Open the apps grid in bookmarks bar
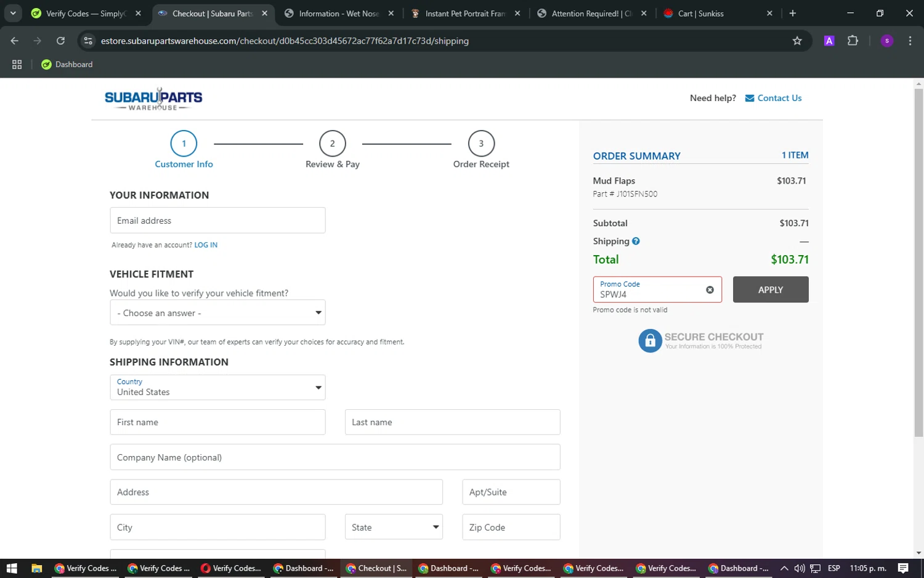The height and width of the screenshot is (578, 924). click(x=17, y=64)
